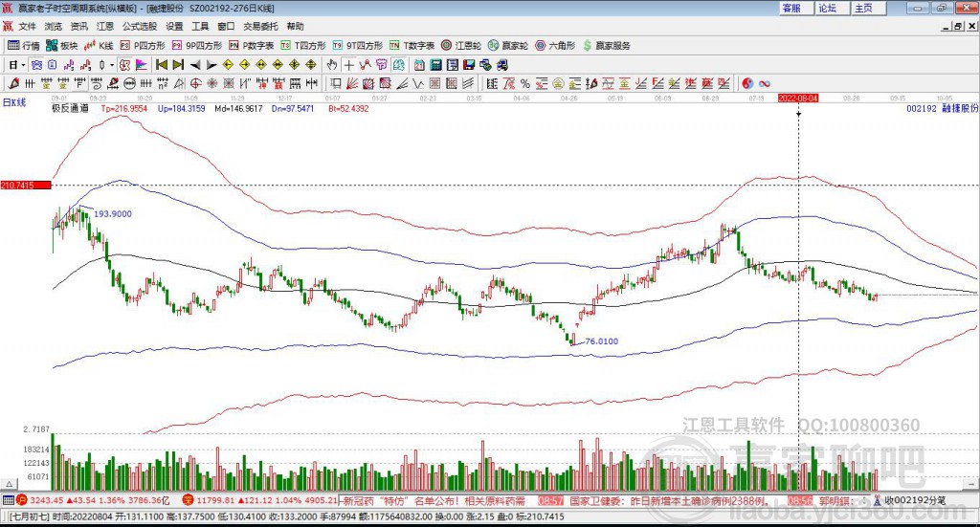Click the 客服 button in title bar
The height and width of the screenshot is (527, 980).
click(796, 8)
